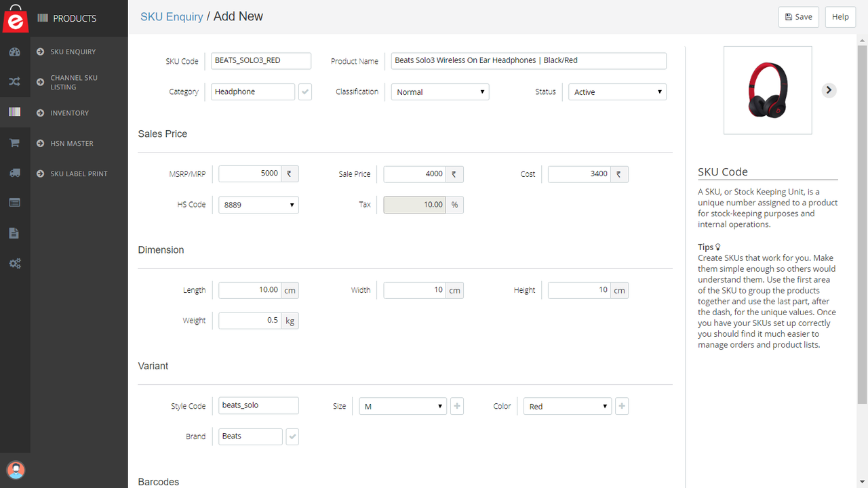Open SKU Label Print menu item
This screenshot has height=488, width=868.
click(79, 174)
